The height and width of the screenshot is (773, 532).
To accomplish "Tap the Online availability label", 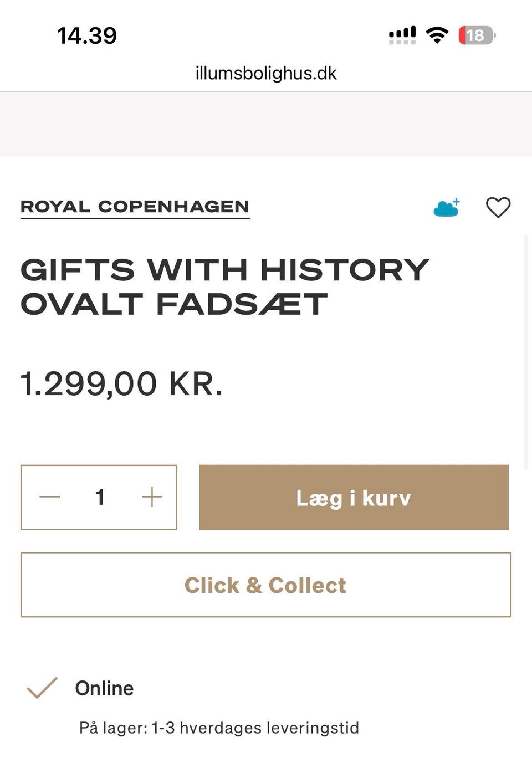I will tap(104, 688).
